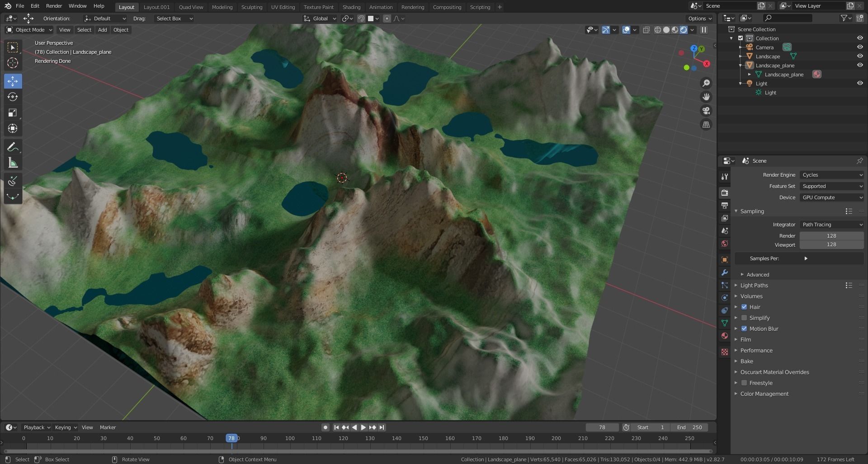The image size is (868, 464).
Task: Switch to the UV Editing workspace tab
Action: (x=283, y=7)
